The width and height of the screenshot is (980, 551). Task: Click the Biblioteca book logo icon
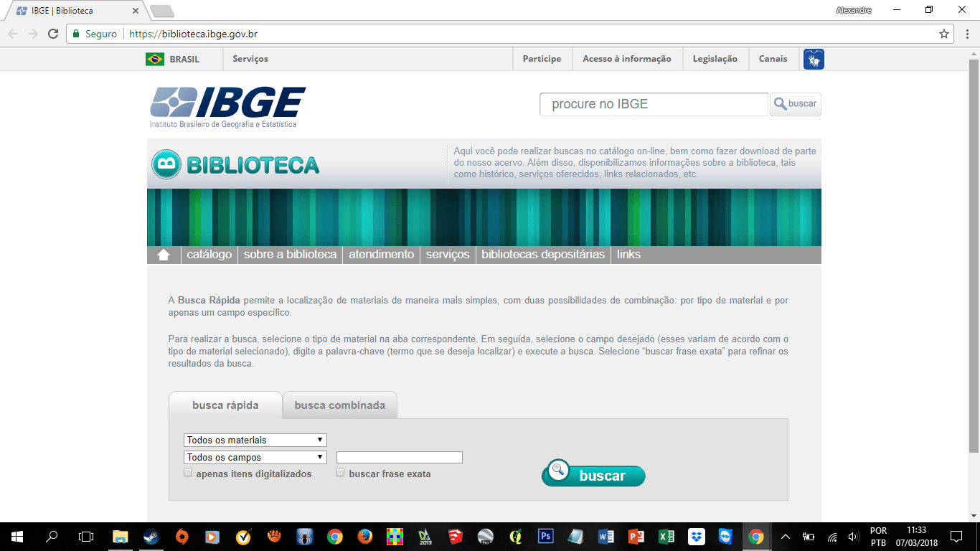(x=166, y=162)
